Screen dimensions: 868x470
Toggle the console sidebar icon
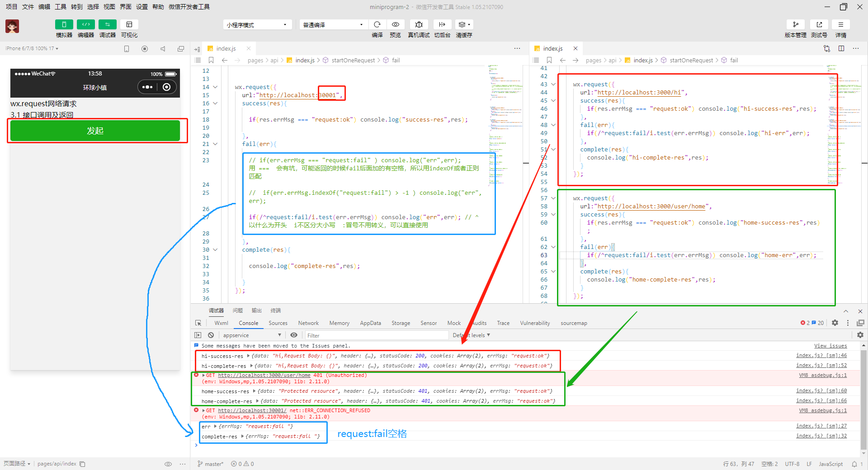[198, 335]
